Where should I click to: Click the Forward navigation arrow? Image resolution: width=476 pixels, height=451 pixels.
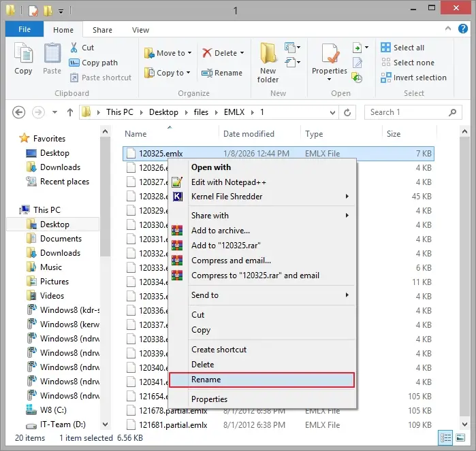pyautogui.click(x=38, y=112)
